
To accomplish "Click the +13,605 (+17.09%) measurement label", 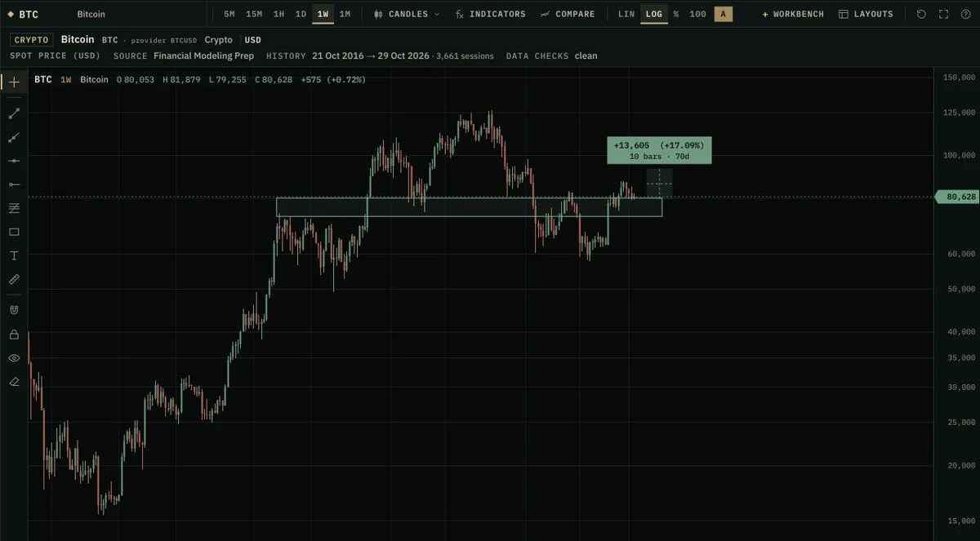I will tap(658, 150).
